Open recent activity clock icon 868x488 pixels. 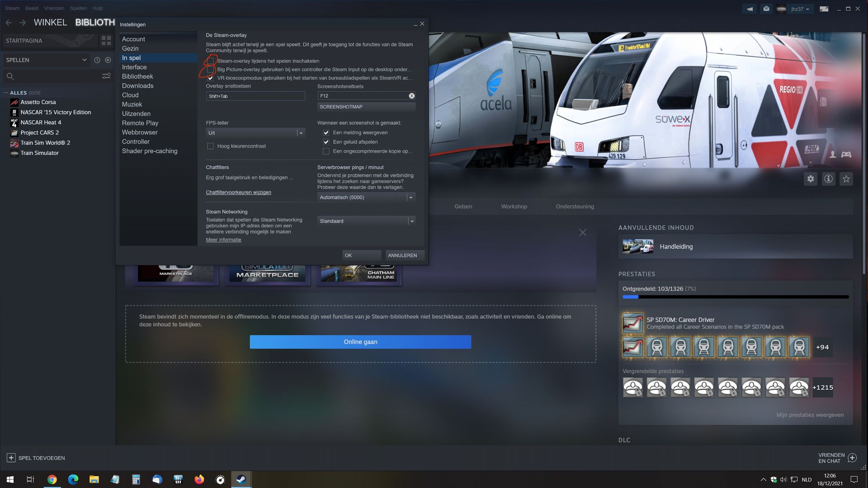(x=97, y=60)
